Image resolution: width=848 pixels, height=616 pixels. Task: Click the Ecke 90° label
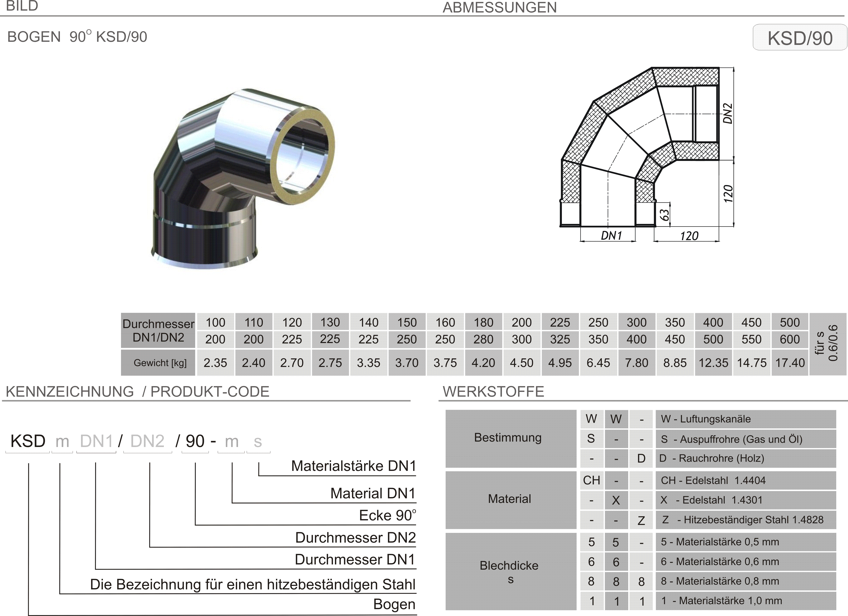click(x=387, y=515)
